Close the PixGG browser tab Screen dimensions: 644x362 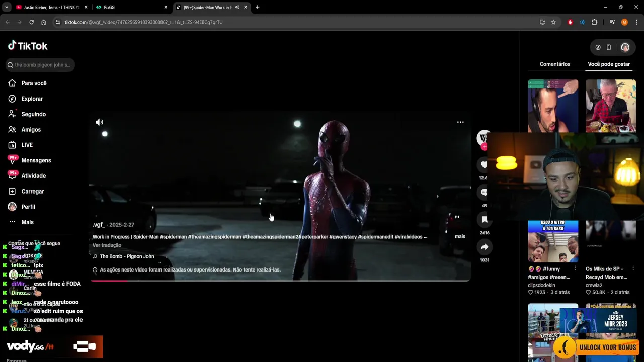pyautogui.click(x=166, y=7)
